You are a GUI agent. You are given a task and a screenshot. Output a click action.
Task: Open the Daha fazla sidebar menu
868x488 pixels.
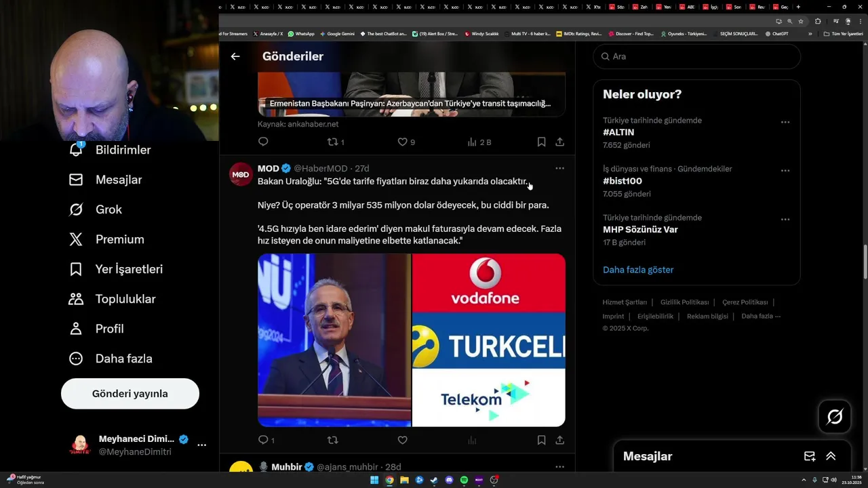point(111,359)
